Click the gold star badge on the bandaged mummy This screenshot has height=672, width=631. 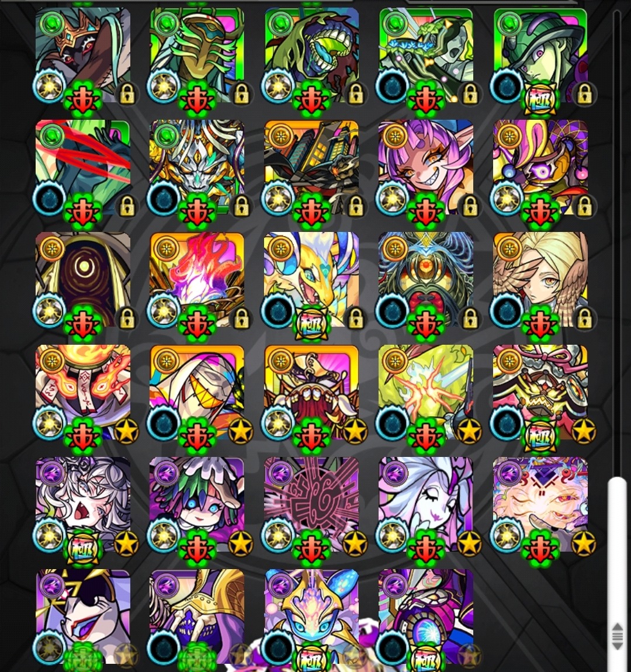coord(241,431)
